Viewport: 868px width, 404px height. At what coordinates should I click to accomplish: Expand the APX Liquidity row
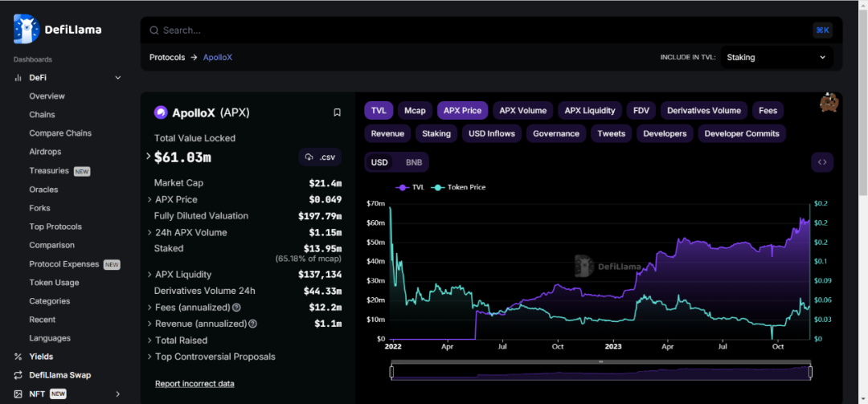(149, 275)
